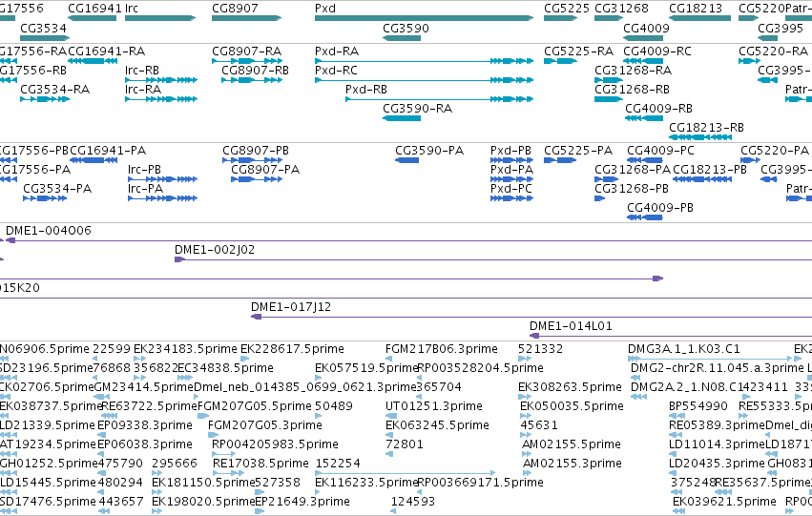Select the DME1-004O06 clone label
Screen dimensions: 812x516
[48, 231]
